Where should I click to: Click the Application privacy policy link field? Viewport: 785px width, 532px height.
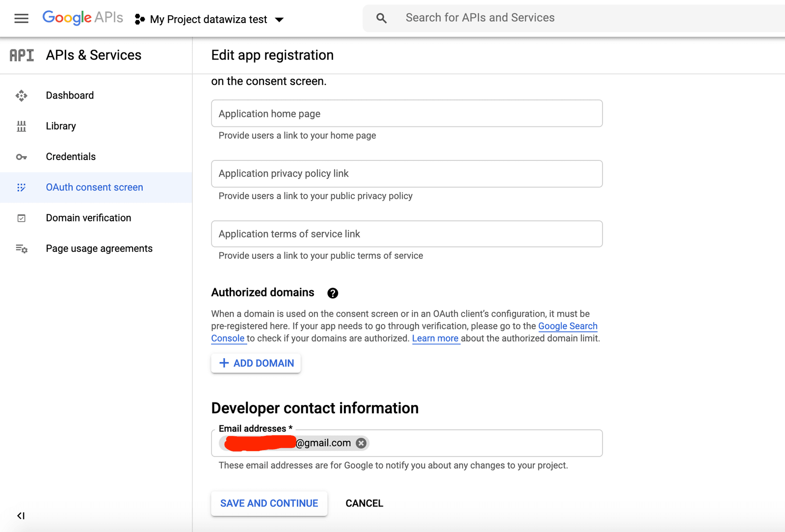407,174
